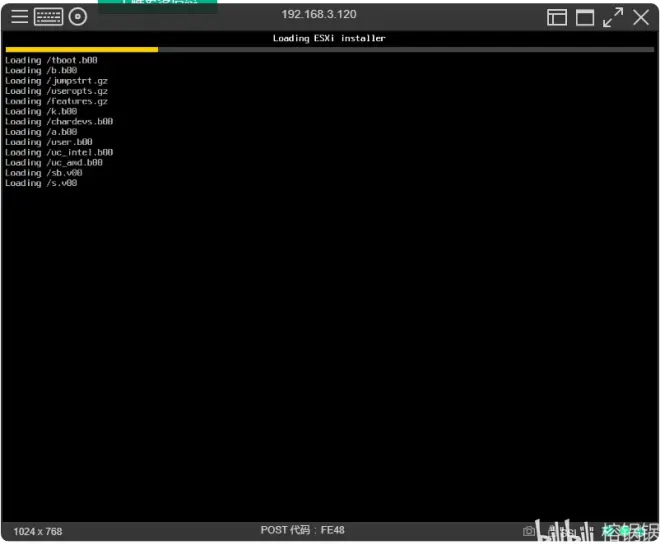Image resolution: width=660 pixels, height=545 pixels.
Task: Click the yellow loading progress bar
Action: click(82, 50)
